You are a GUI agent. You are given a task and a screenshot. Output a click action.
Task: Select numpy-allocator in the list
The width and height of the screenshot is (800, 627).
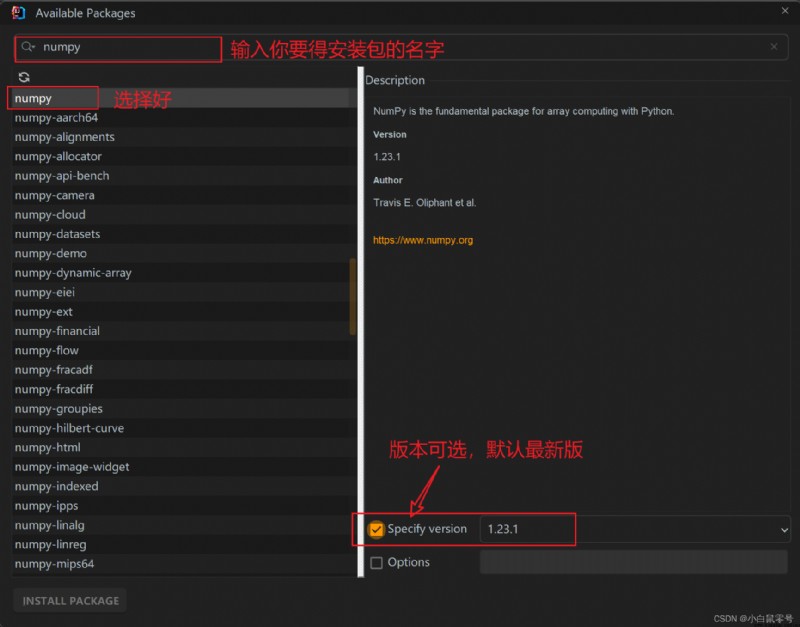click(184, 156)
